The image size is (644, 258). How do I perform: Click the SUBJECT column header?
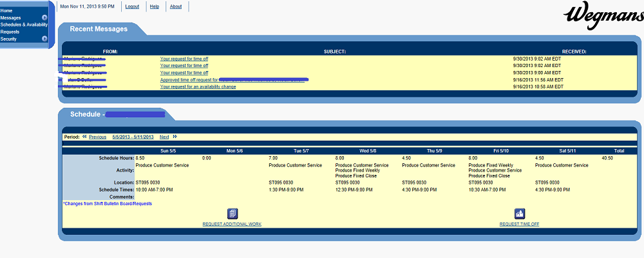(x=335, y=52)
